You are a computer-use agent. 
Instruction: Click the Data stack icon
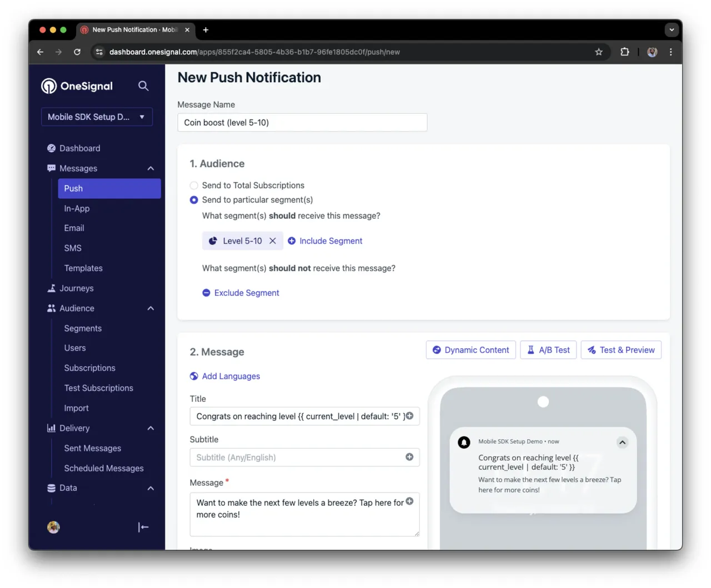(51, 488)
